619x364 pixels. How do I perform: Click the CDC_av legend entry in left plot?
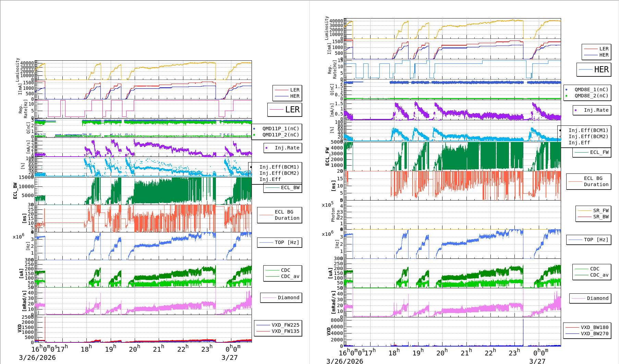(x=290, y=276)
